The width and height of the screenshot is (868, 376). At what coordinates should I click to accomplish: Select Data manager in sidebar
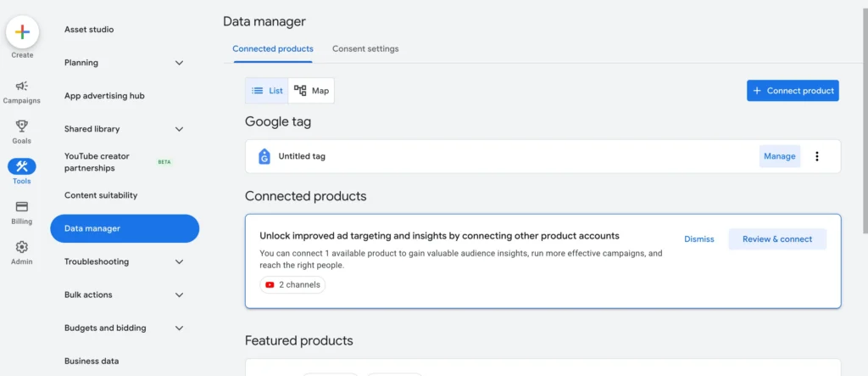pos(125,228)
